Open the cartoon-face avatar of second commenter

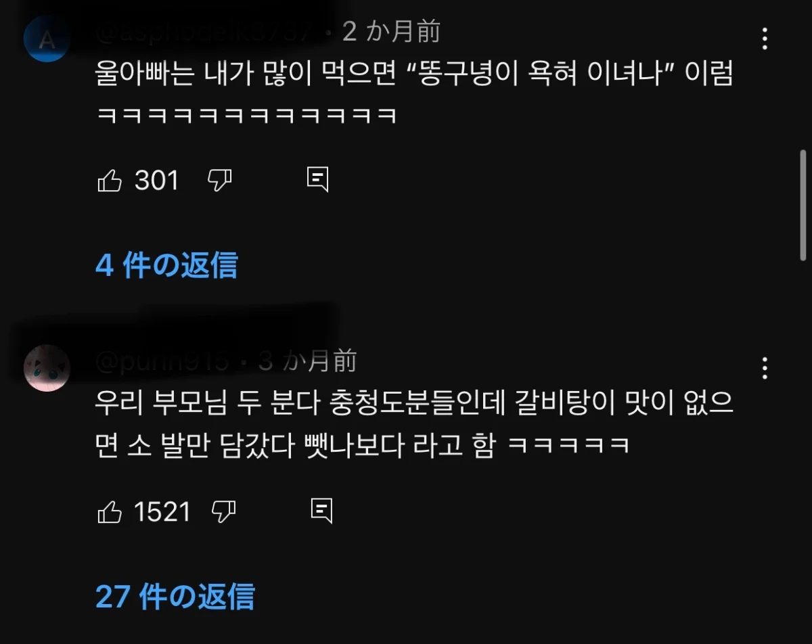(47, 368)
